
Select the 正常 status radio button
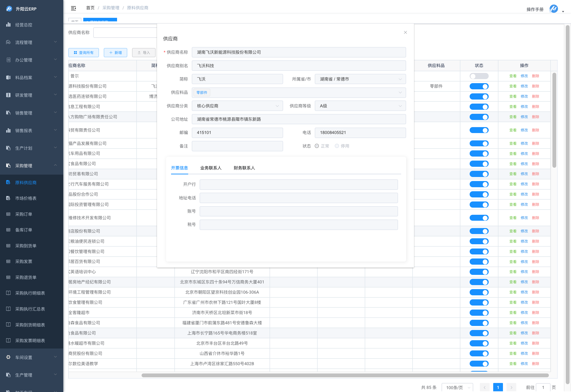[x=317, y=146]
